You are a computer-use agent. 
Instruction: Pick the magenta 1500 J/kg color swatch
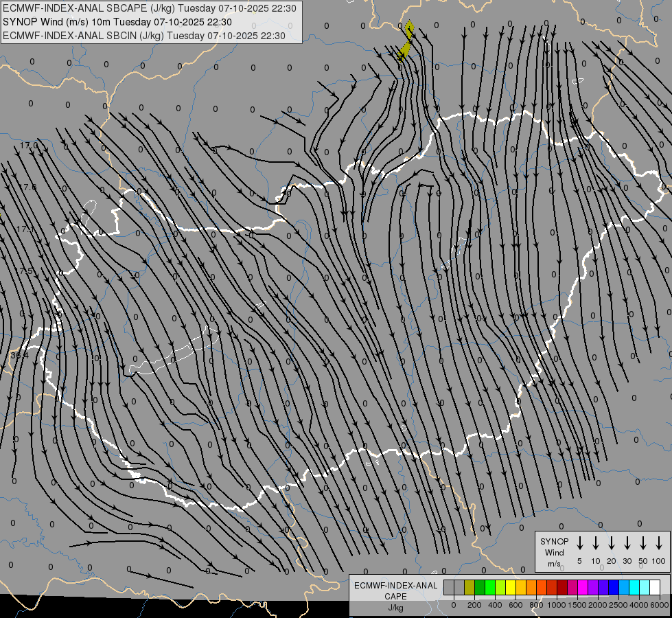click(572, 587)
